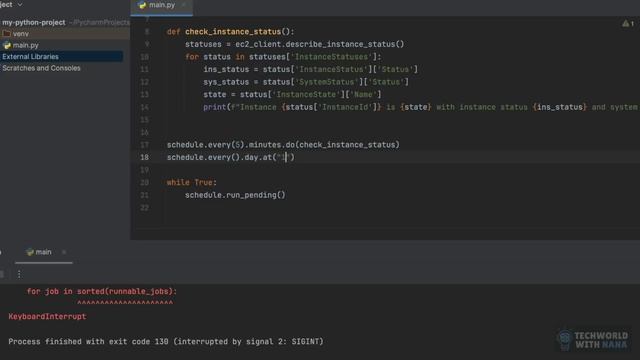Select Scratches and Consoles node

tap(41, 68)
